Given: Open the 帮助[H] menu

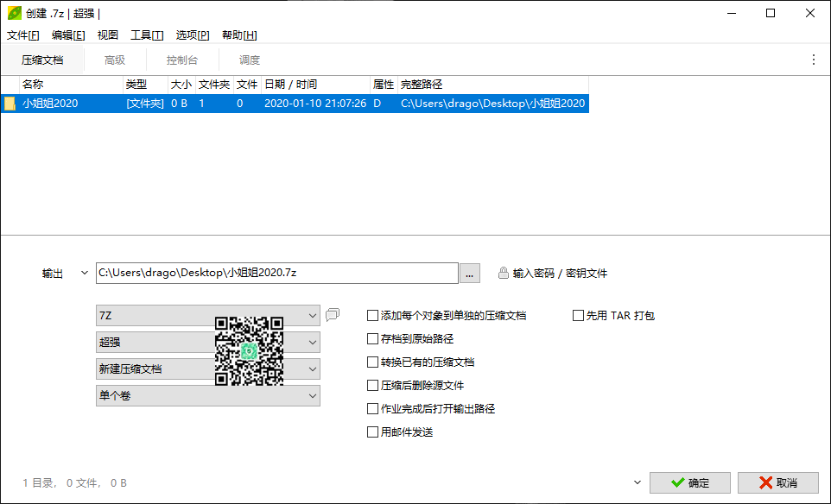Looking at the screenshot, I should 239,35.
